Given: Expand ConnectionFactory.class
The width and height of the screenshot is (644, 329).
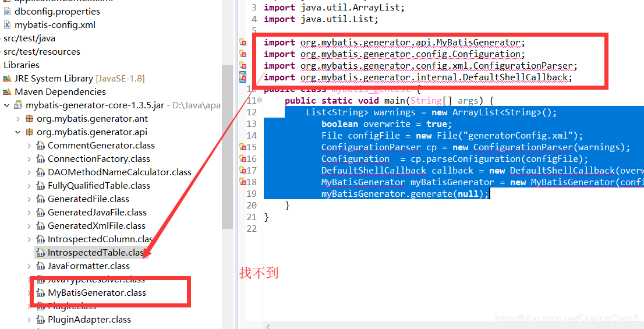Looking at the screenshot, I should (x=29, y=159).
